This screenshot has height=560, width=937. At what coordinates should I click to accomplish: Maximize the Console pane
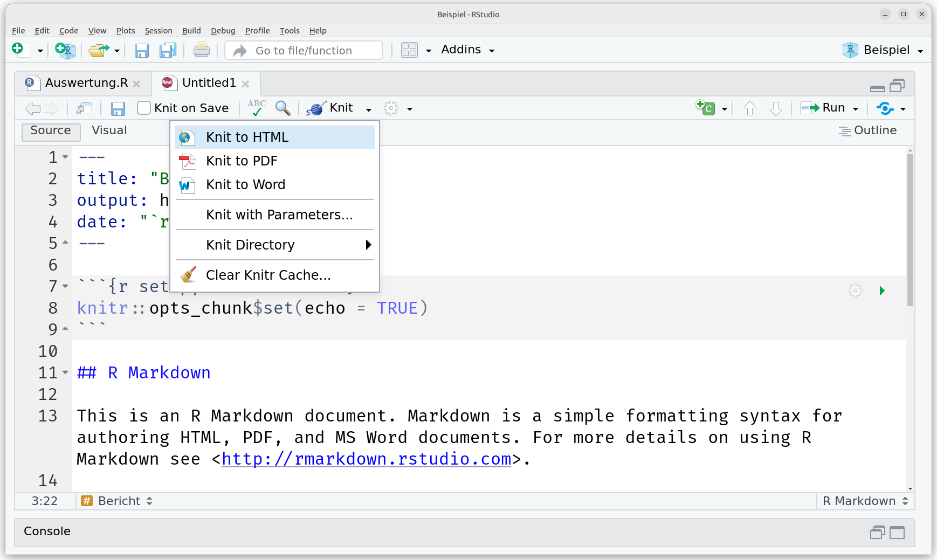[x=898, y=533]
